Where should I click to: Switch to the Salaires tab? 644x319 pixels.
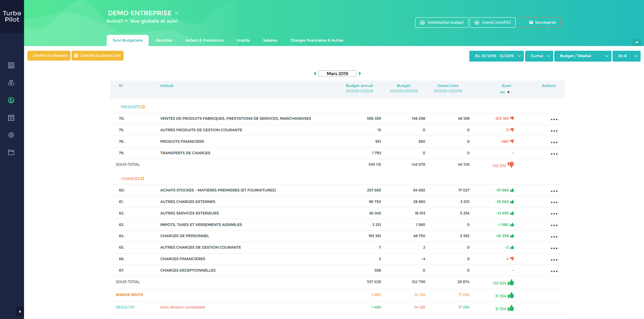pyautogui.click(x=270, y=40)
